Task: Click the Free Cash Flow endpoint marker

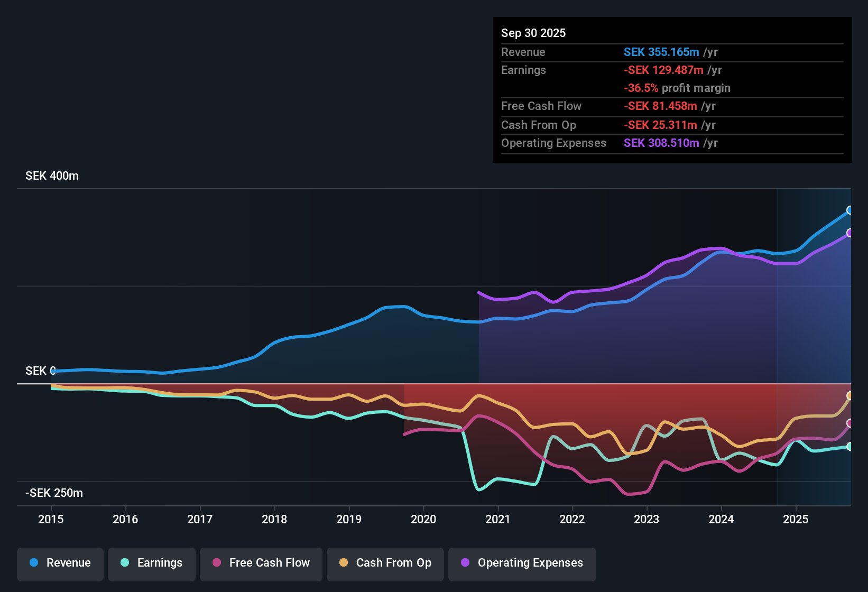Action: click(850, 423)
